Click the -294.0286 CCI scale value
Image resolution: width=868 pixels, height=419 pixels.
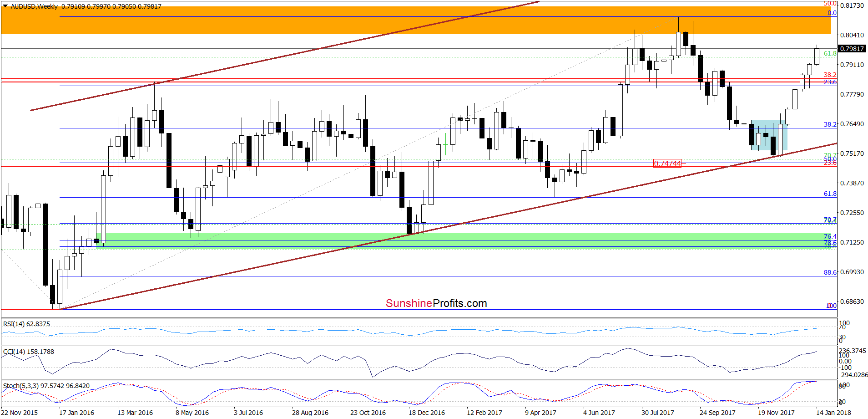[853, 375]
